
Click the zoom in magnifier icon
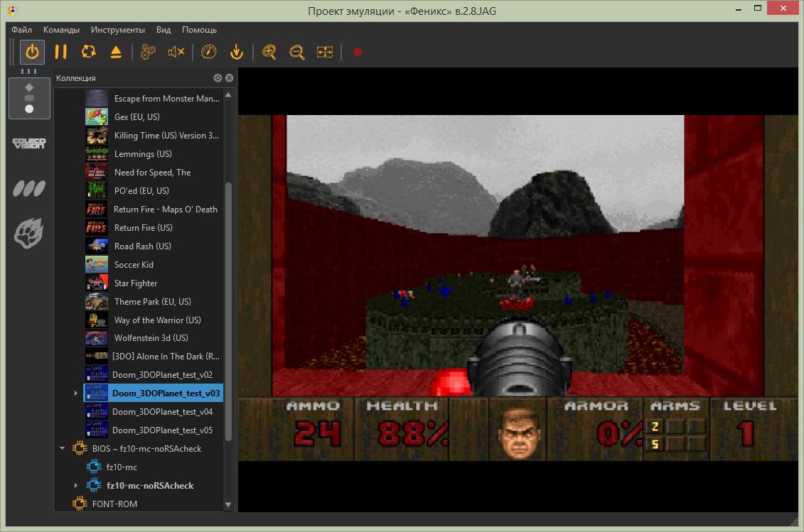[x=269, y=52]
